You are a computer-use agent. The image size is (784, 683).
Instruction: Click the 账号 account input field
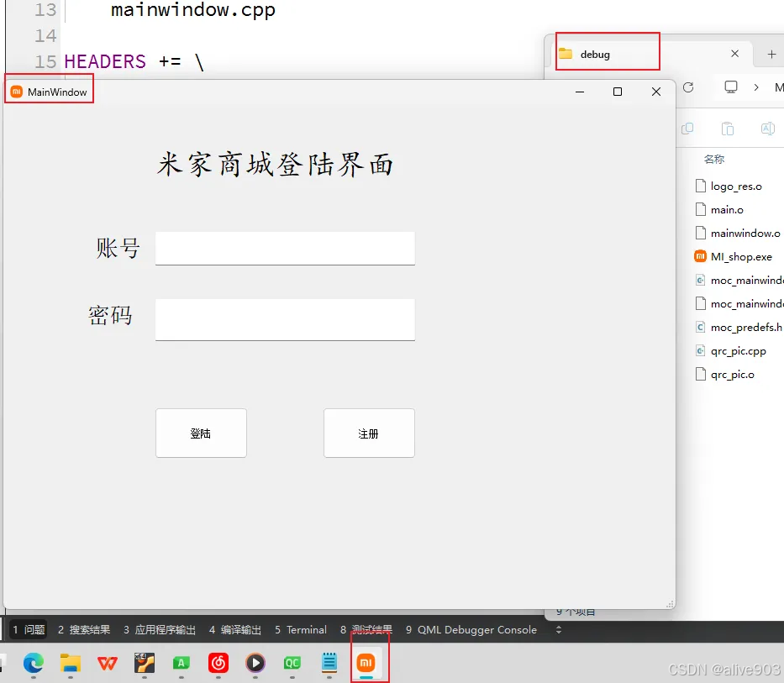(x=285, y=248)
